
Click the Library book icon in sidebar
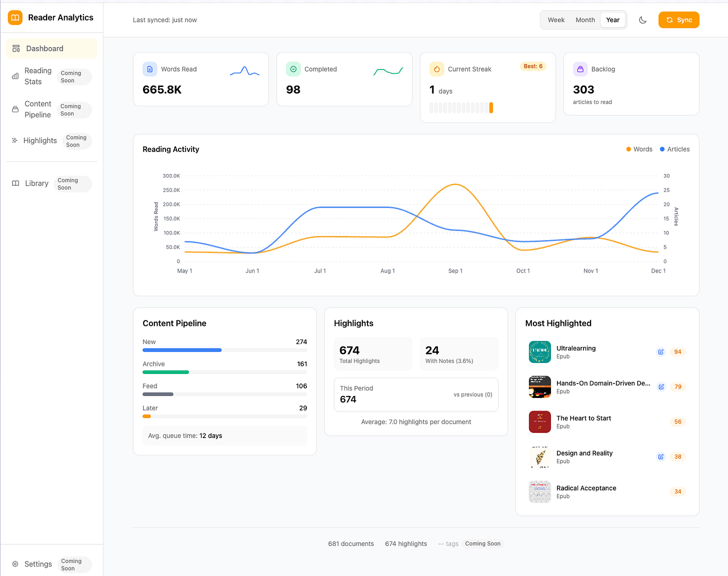[x=14, y=183]
